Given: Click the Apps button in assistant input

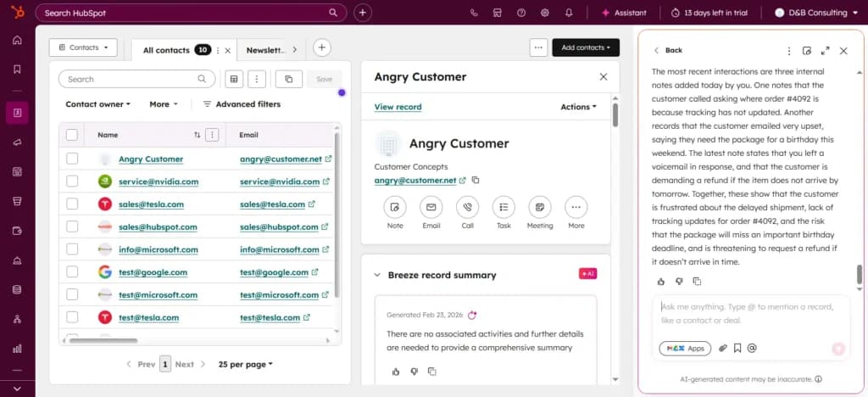Looking at the screenshot, I should pyautogui.click(x=685, y=349).
